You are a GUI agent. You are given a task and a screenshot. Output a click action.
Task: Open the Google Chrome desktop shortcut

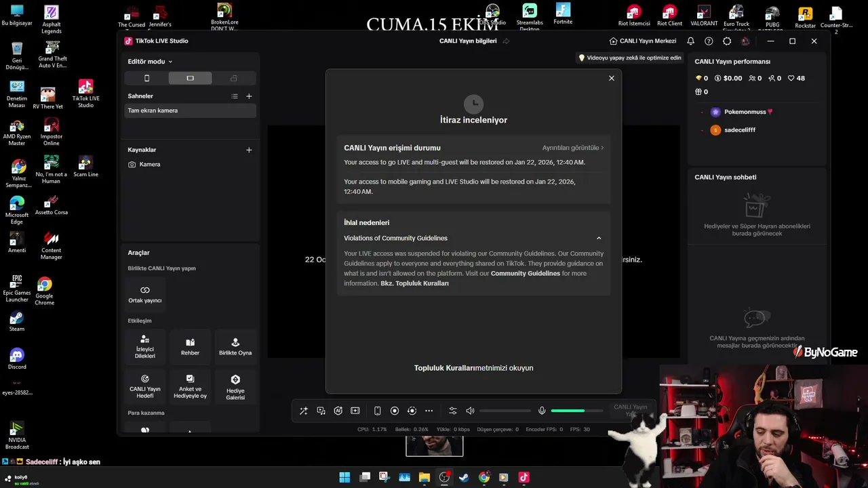(44, 291)
